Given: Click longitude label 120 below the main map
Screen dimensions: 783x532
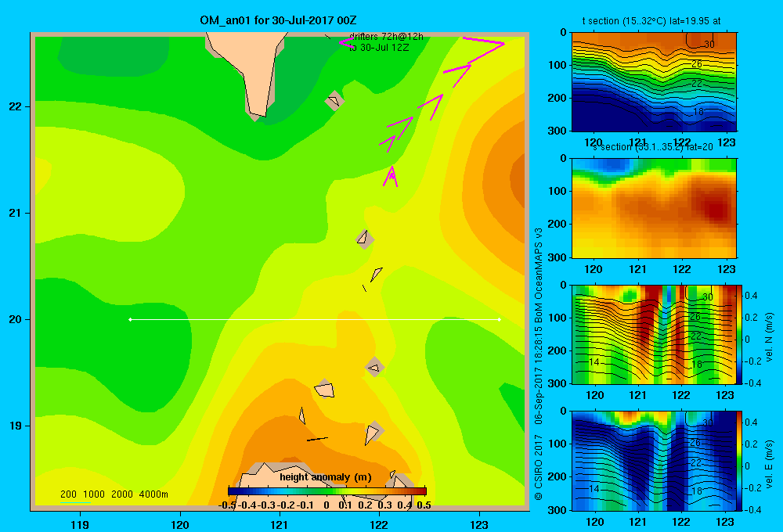Looking at the screenshot, I should pos(180,524).
